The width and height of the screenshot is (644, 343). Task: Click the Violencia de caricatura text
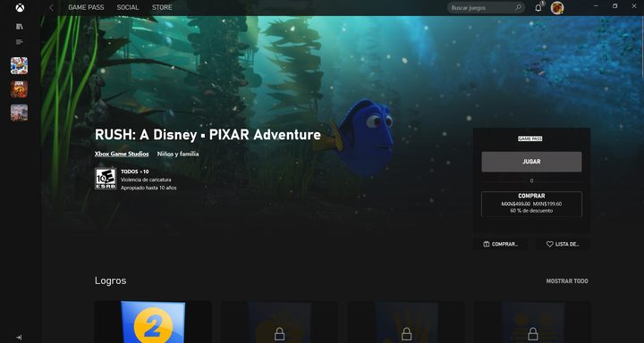click(146, 180)
